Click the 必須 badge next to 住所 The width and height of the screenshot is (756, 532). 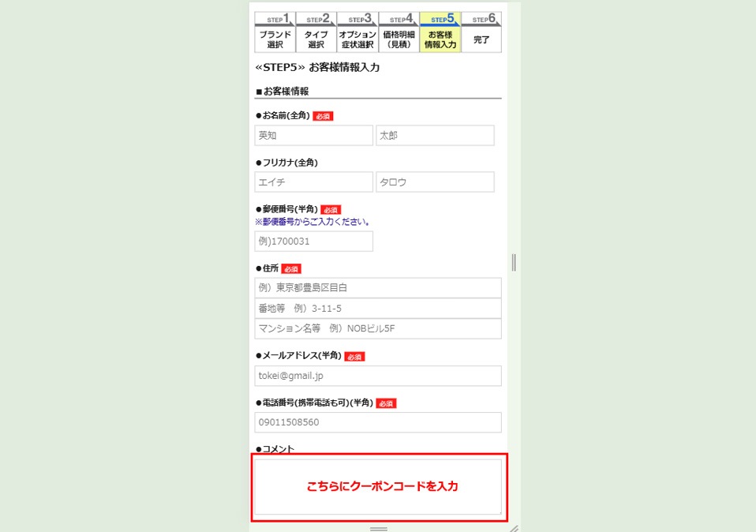coord(290,268)
